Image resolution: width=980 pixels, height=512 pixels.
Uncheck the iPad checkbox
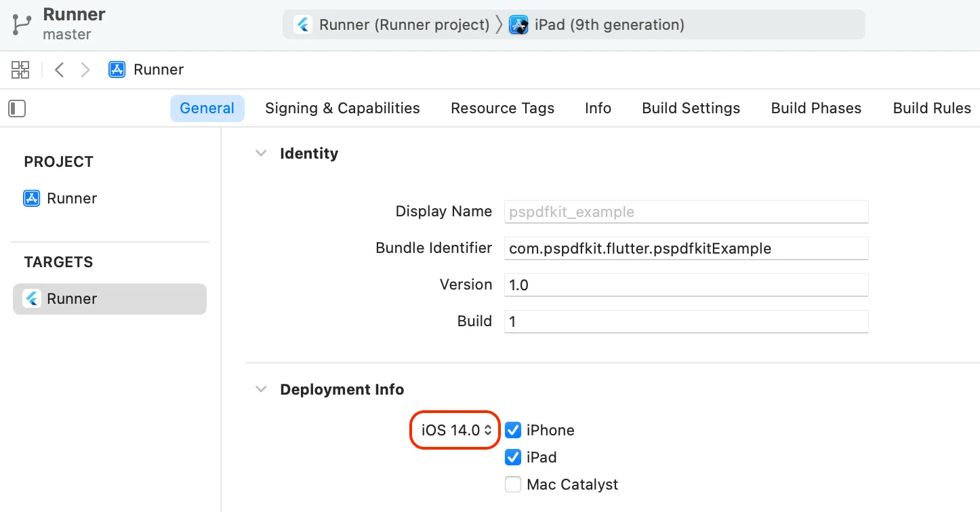tap(513, 457)
